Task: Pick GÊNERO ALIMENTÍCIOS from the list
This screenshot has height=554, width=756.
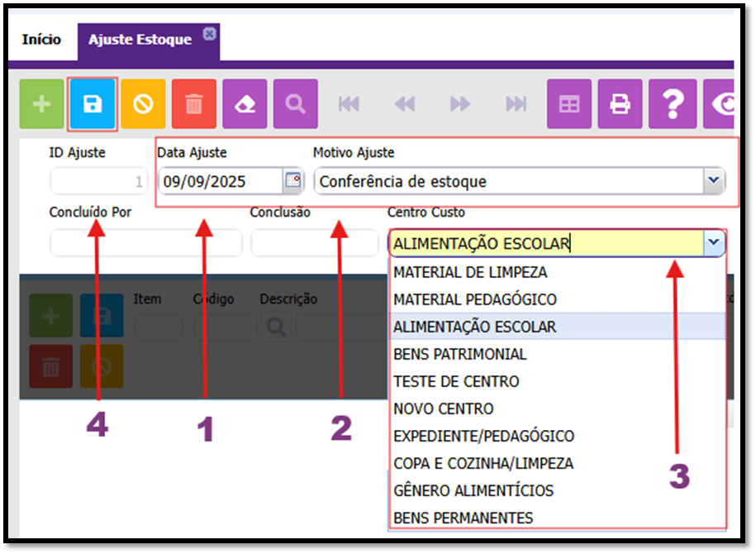Action: [x=473, y=490]
